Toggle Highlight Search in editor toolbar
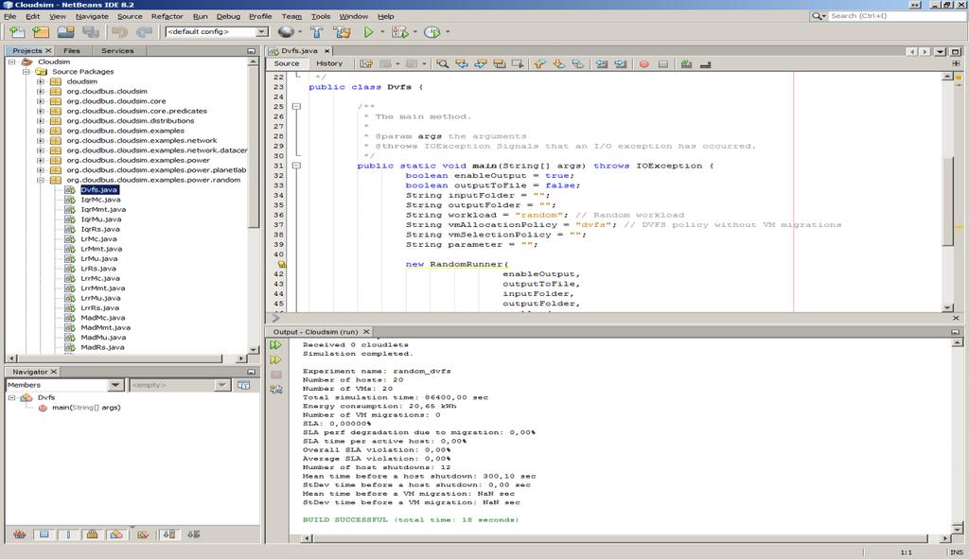 click(x=500, y=63)
